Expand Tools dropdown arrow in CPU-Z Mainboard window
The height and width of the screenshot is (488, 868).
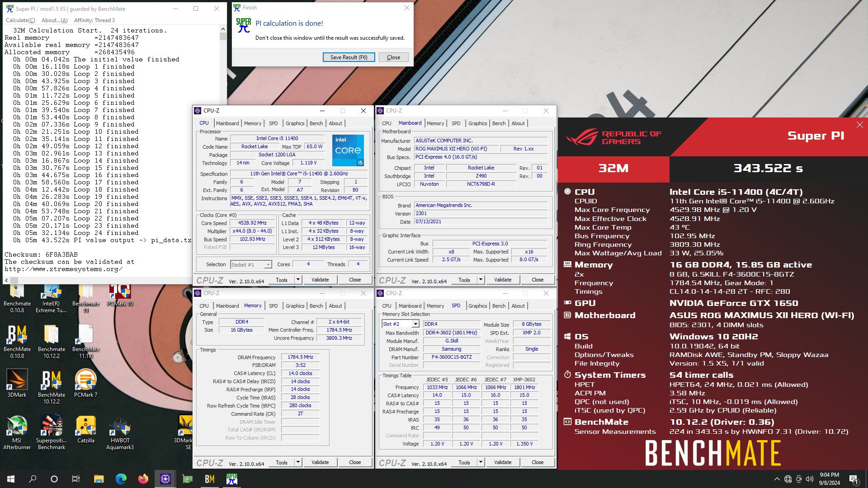[481, 280]
